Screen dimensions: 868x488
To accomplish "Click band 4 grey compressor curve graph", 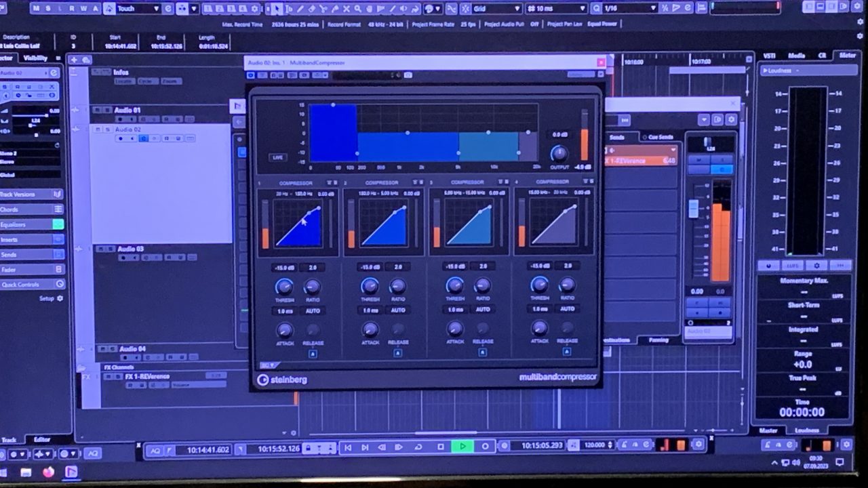I will tap(553, 222).
